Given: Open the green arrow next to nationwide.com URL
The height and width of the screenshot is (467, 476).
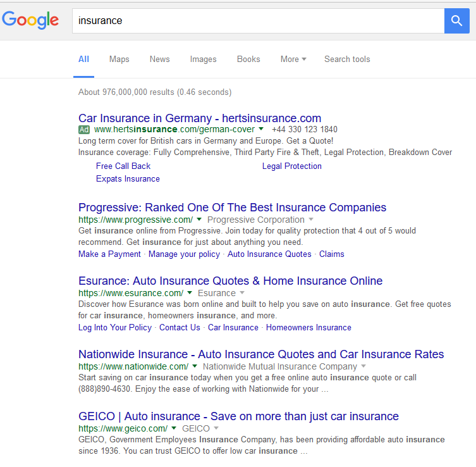Looking at the screenshot, I should tap(195, 366).
